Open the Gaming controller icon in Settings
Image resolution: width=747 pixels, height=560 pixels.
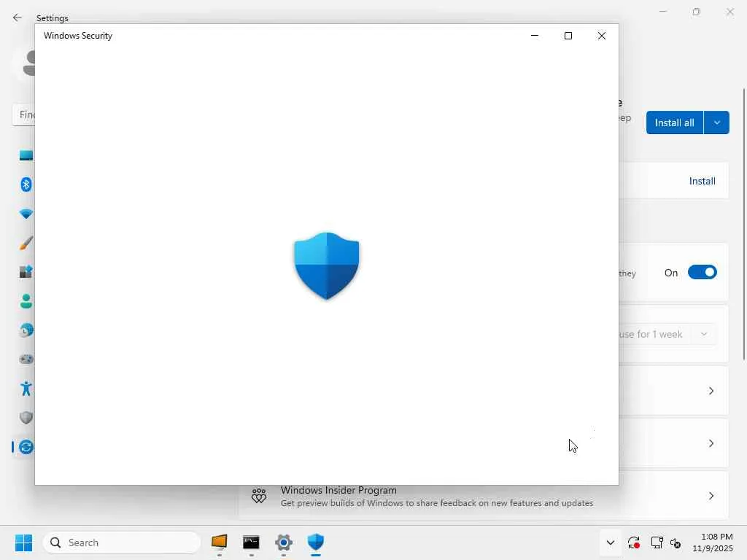pos(26,359)
